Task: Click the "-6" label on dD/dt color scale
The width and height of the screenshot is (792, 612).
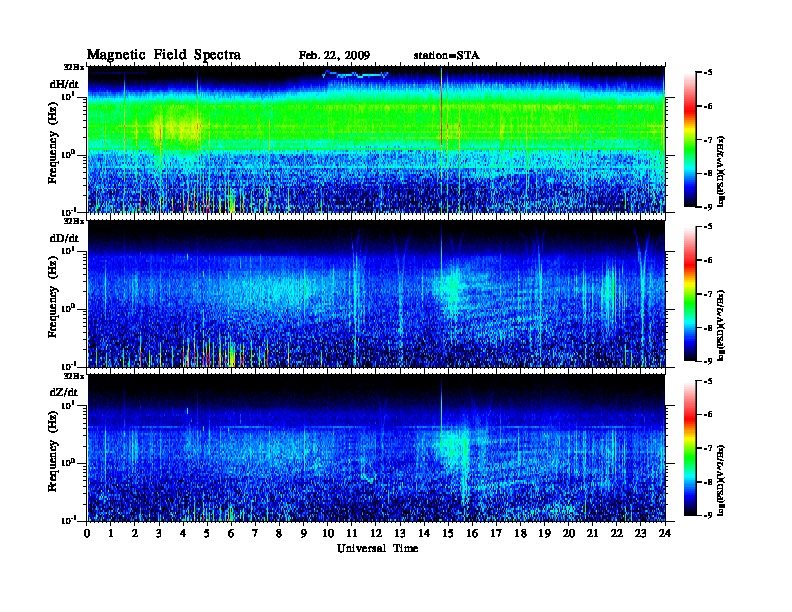Action: tap(708, 261)
